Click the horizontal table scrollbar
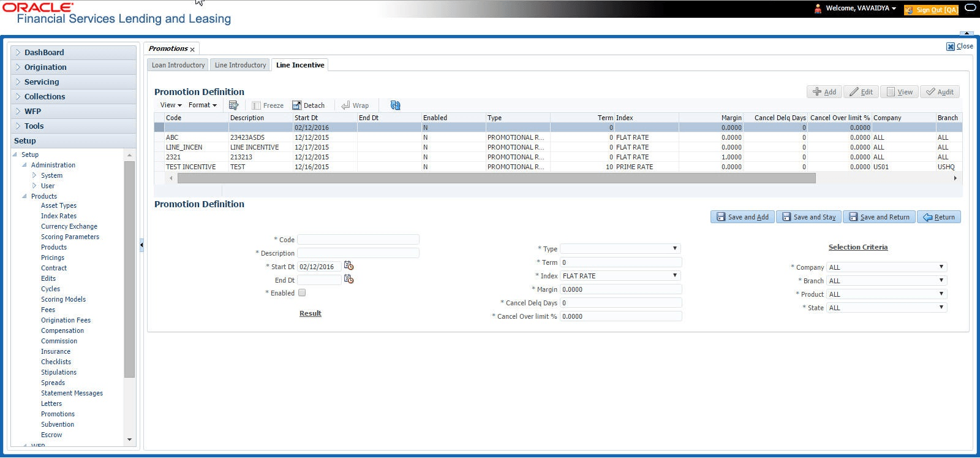 pyautogui.click(x=496, y=178)
